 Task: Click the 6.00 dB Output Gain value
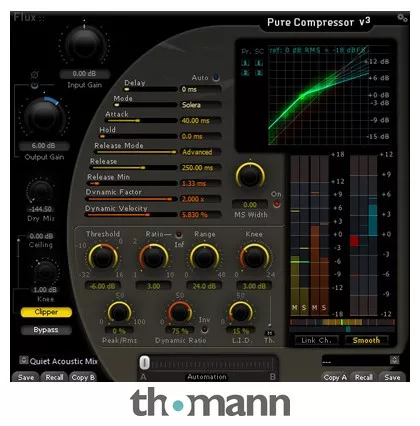[x=44, y=146]
